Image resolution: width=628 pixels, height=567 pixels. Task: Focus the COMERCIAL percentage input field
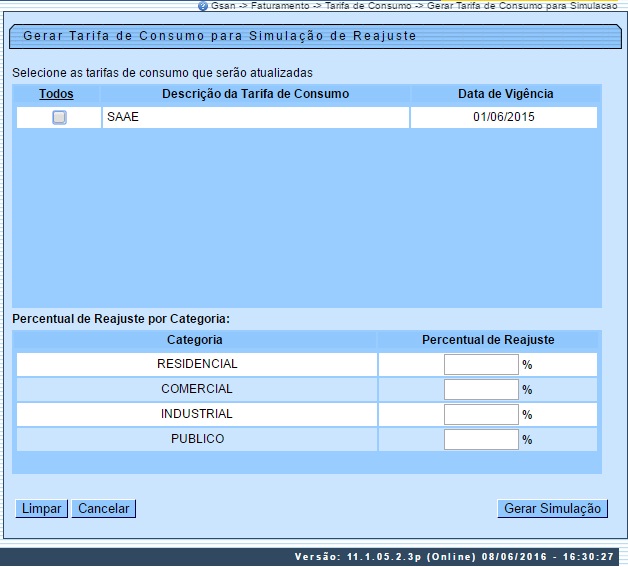[481, 389]
